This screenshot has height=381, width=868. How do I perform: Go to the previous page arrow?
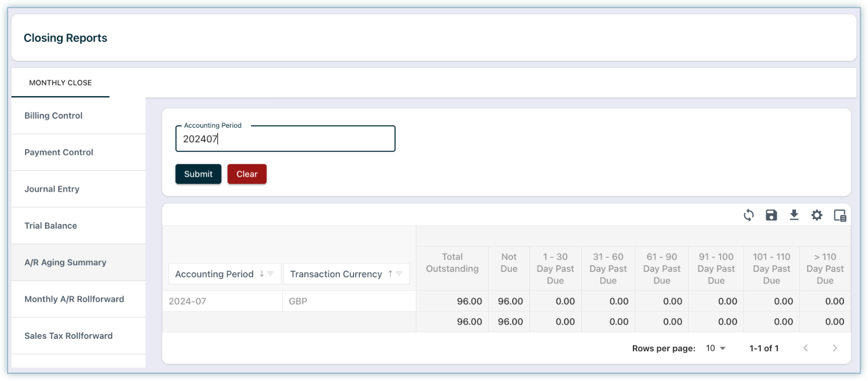click(x=805, y=348)
